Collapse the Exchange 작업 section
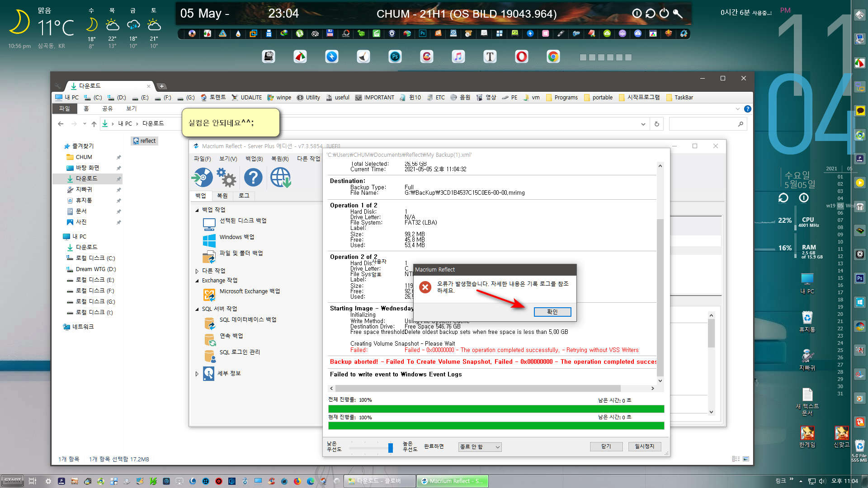The width and height of the screenshot is (868, 488). point(197,281)
